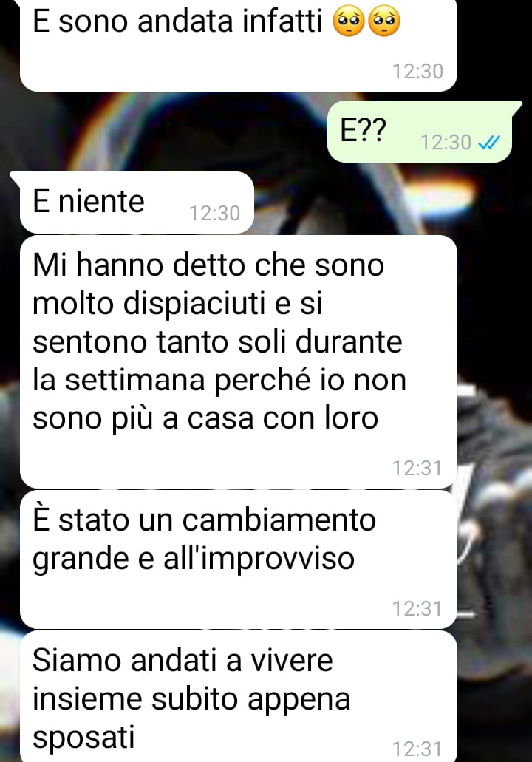Select the "Siamo andati a vivere" message
This screenshot has width=532, height=762.
pos(239,696)
